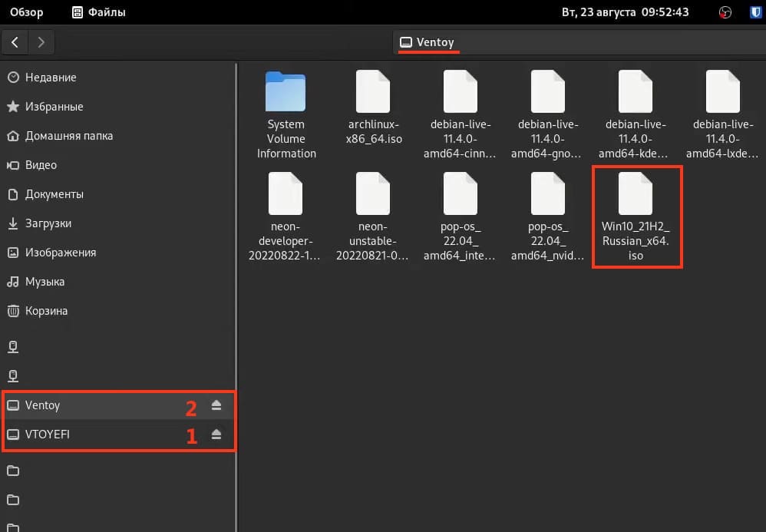The width and height of the screenshot is (766, 532).
Task: Open Документы in the sidebar
Action: [x=117, y=194]
